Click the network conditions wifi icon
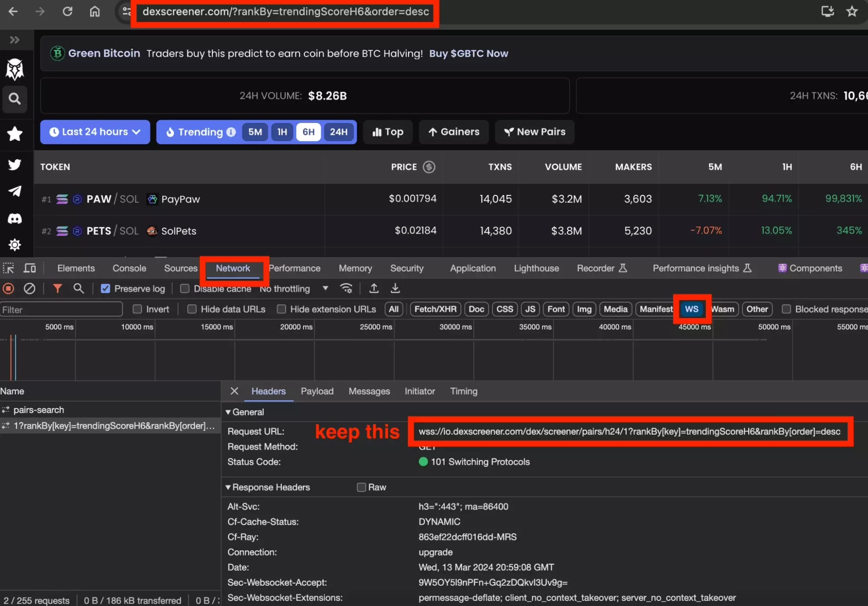The width and height of the screenshot is (868, 606). pos(346,288)
